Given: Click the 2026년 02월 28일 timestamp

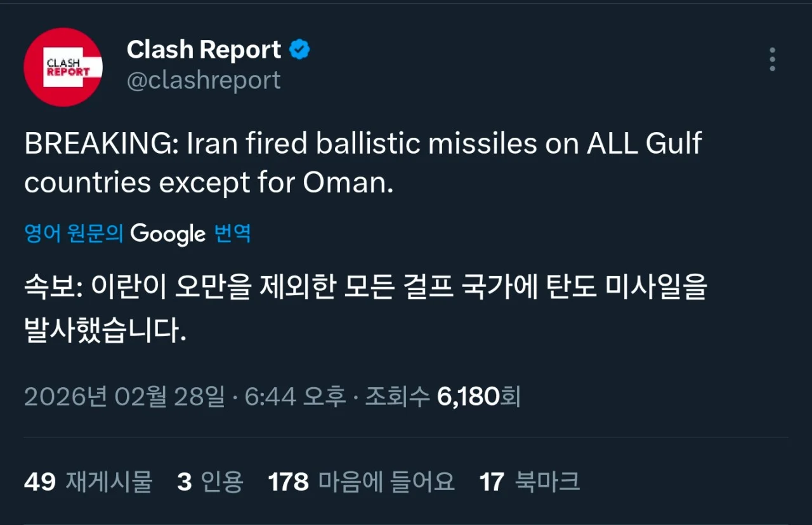Looking at the screenshot, I should [x=124, y=395].
